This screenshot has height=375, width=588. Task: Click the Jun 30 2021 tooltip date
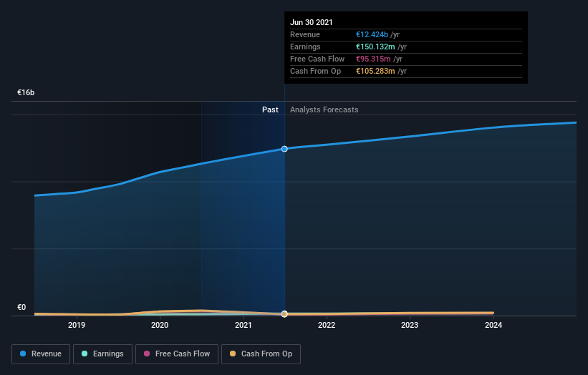coord(312,22)
